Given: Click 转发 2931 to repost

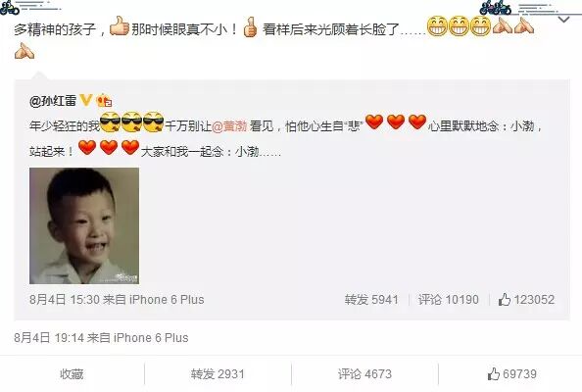Looking at the screenshot, I should 218,374.
